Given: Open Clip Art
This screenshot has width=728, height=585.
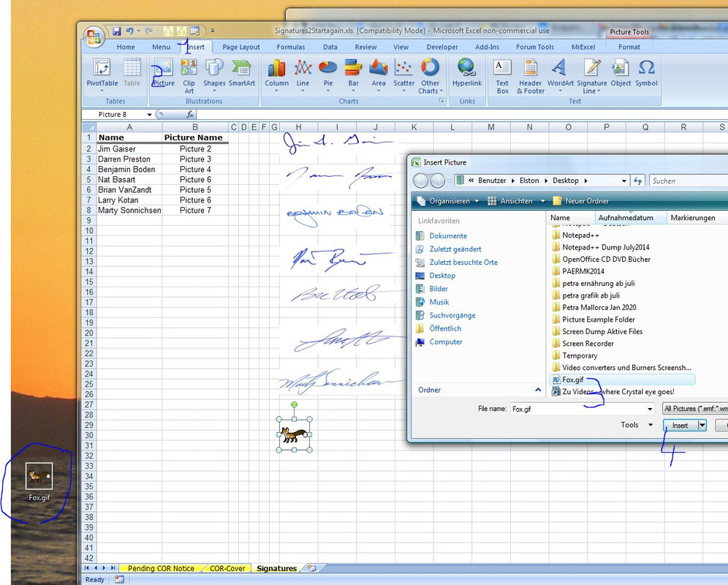Looking at the screenshot, I should coord(189,75).
